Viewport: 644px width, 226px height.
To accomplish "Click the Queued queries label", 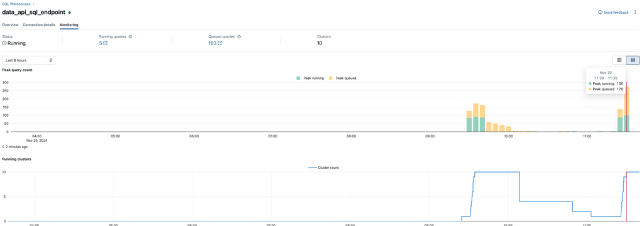I will point(222,36).
